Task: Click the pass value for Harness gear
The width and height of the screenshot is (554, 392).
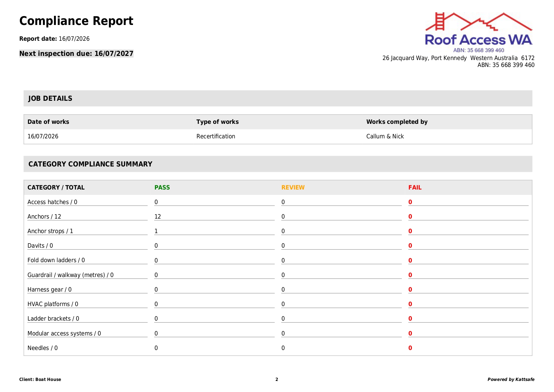Action: pyautogui.click(x=156, y=289)
